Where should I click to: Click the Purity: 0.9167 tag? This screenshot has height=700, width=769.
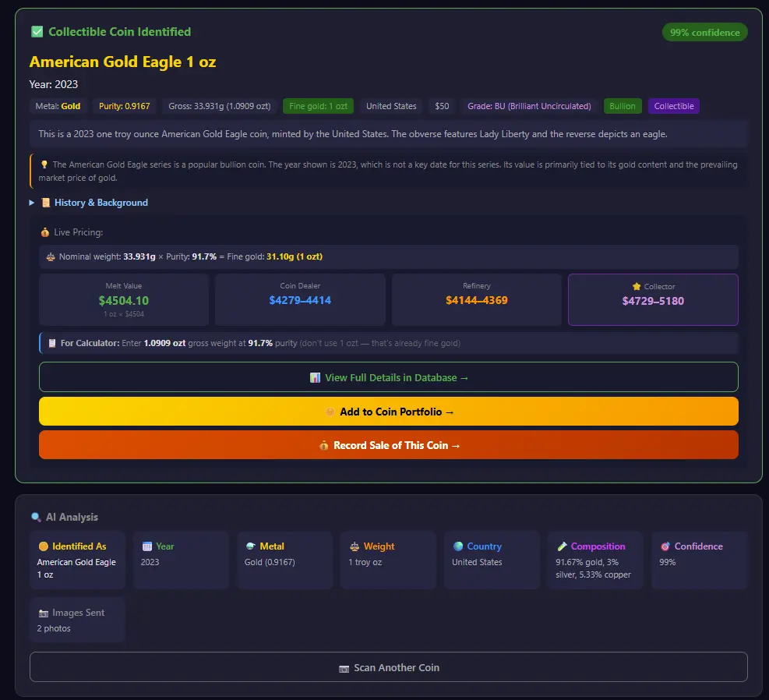tap(124, 106)
